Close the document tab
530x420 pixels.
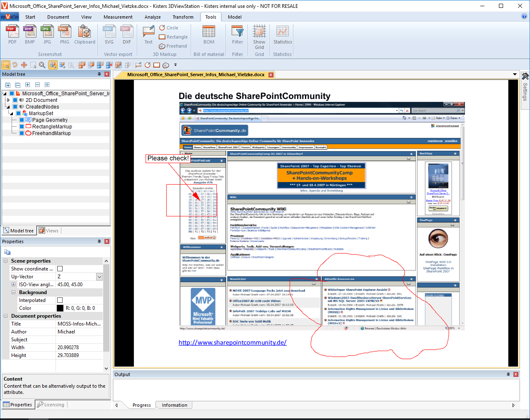(271, 75)
